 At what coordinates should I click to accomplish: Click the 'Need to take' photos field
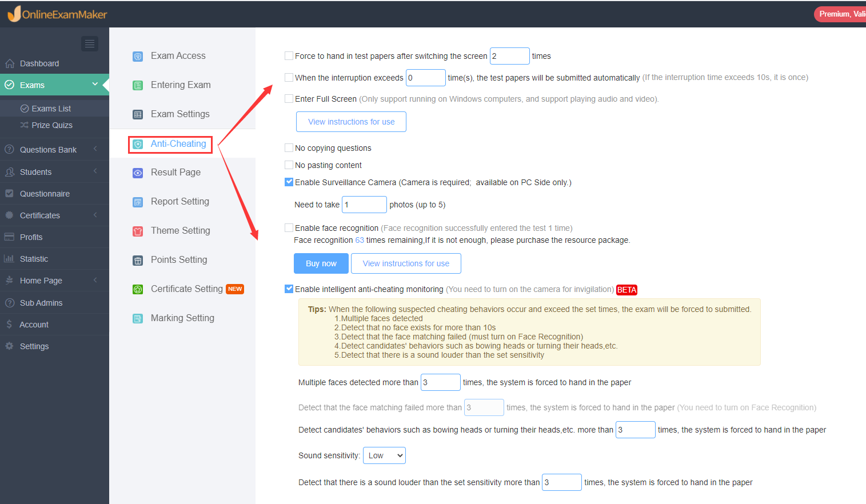(x=365, y=205)
